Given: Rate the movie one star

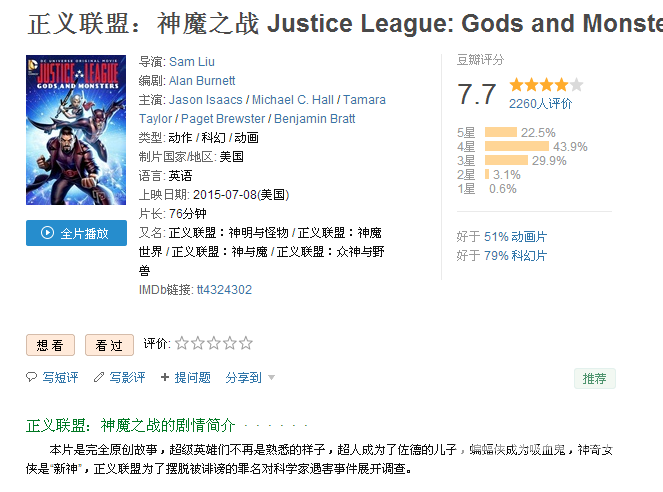Looking at the screenshot, I should [182, 343].
